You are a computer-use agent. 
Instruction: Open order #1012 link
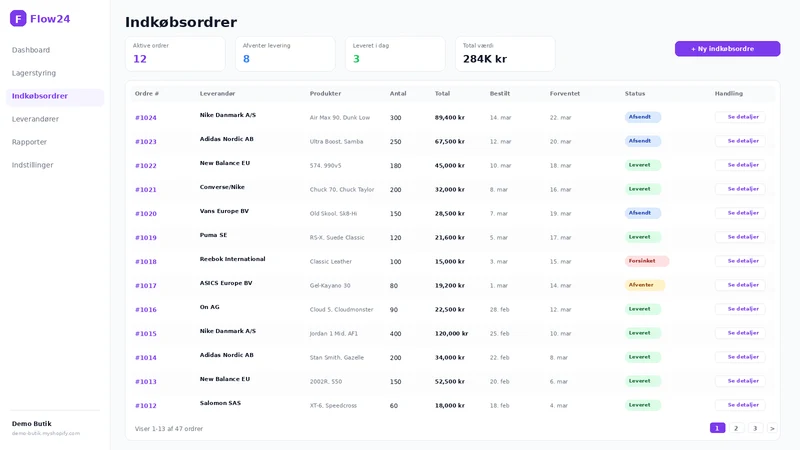coord(145,406)
